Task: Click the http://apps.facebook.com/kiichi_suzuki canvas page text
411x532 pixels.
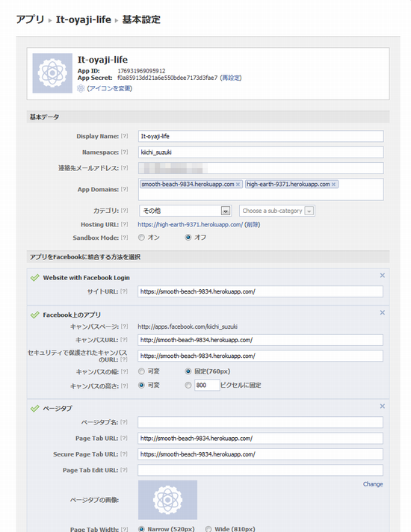Action: point(188,327)
